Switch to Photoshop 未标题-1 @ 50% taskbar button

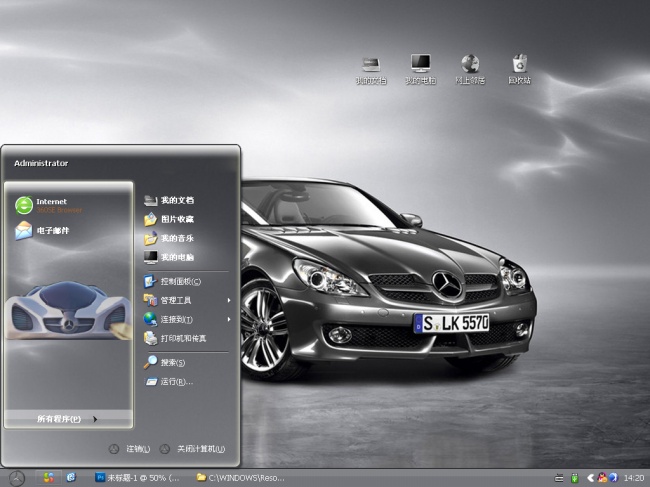point(138,478)
